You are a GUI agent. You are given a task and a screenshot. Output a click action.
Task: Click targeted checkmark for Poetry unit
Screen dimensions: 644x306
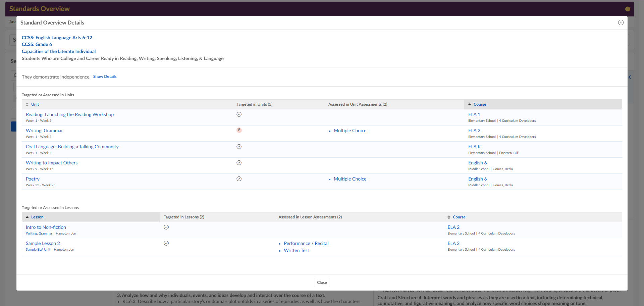[x=239, y=179]
